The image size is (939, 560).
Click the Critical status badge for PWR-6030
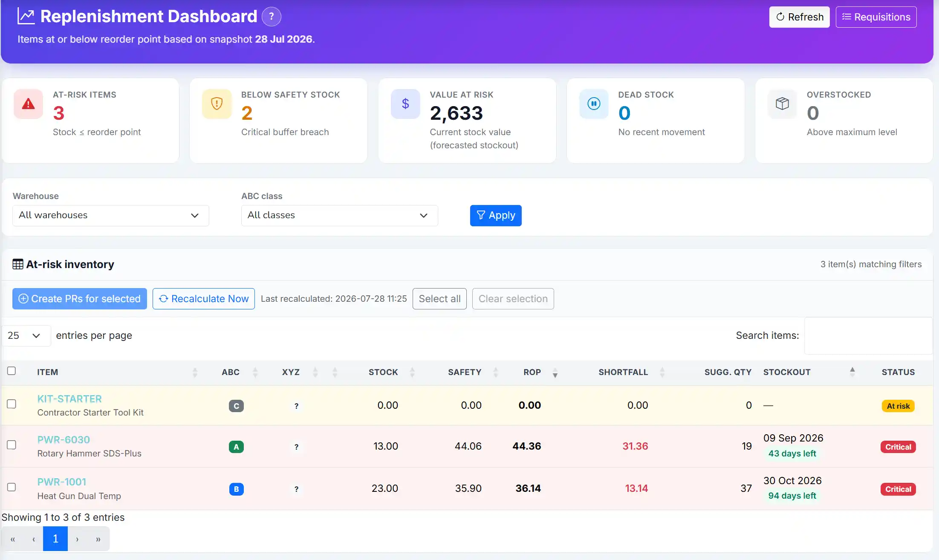click(x=898, y=447)
